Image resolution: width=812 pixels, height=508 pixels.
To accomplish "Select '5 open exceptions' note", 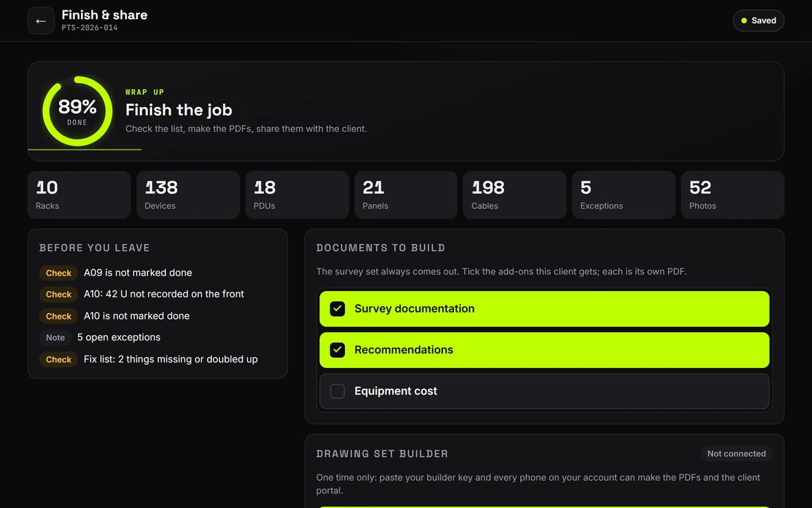I will point(119,338).
